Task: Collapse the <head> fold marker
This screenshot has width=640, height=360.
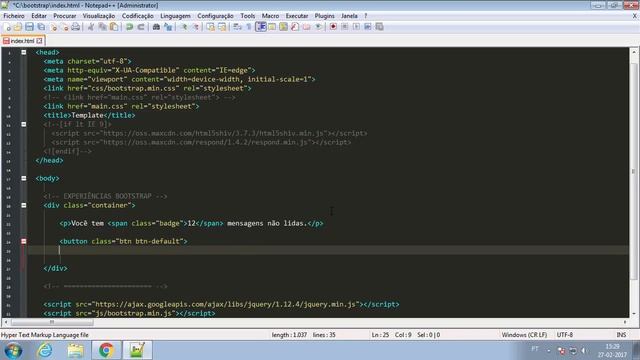Action: pyautogui.click(x=24, y=52)
